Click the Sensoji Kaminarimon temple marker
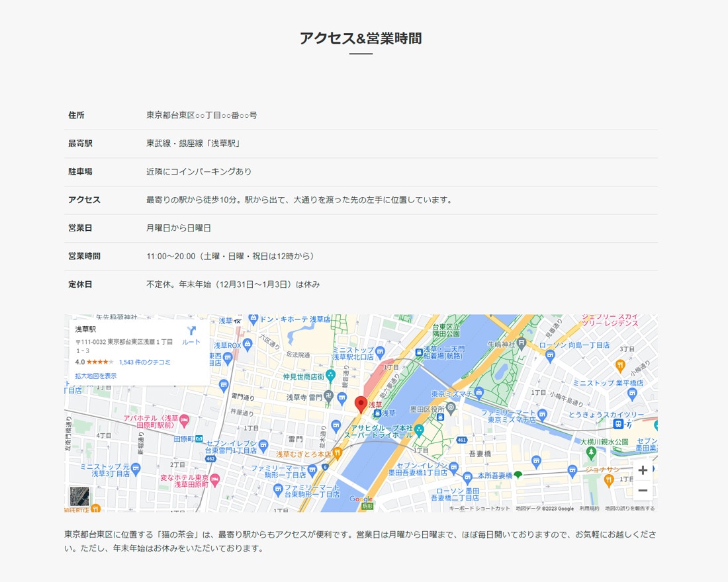Screen dimensions: 728x582 pyautogui.click(x=329, y=396)
